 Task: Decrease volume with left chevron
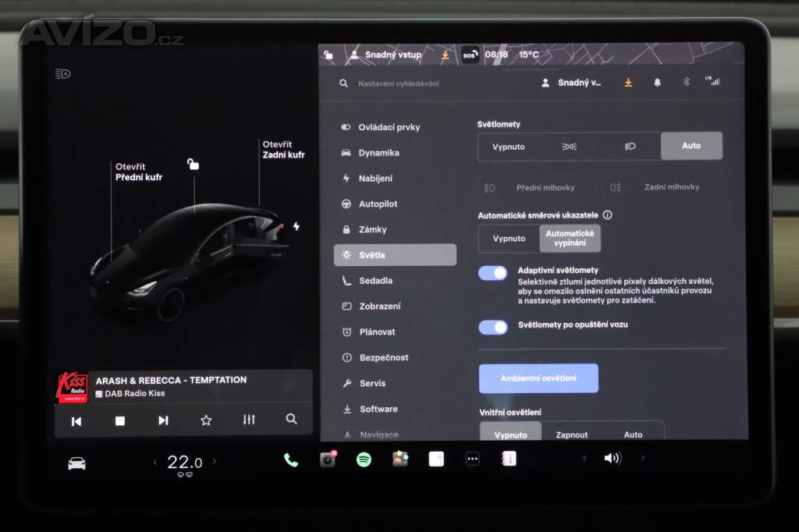tap(584, 459)
